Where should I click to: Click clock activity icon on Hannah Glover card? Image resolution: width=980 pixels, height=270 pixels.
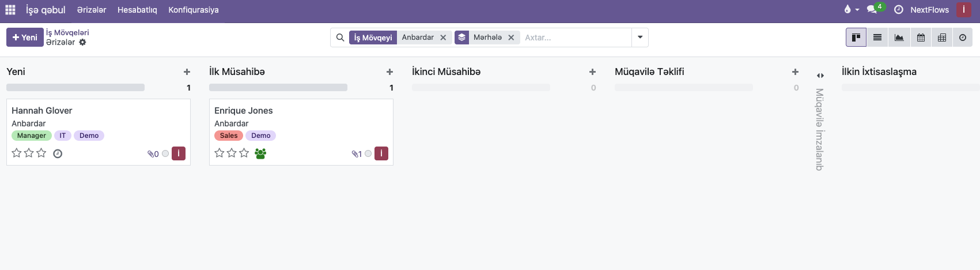point(58,153)
